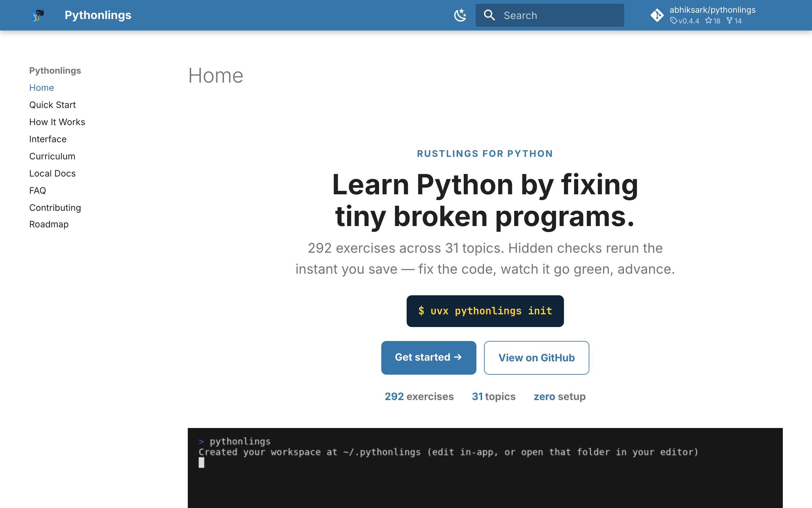Toggle the dark mode moon icon
Screen dimensions: 812x508
pos(460,16)
